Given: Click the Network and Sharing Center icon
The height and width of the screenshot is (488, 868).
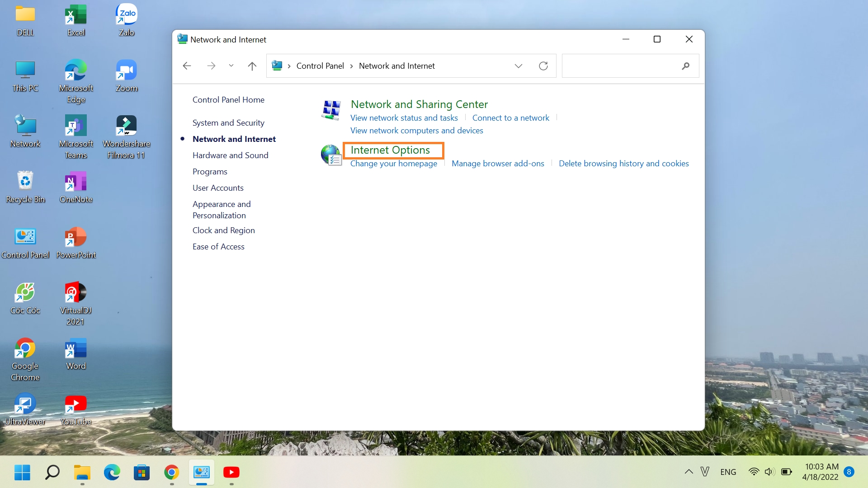Looking at the screenshot, I should [331, 110].
